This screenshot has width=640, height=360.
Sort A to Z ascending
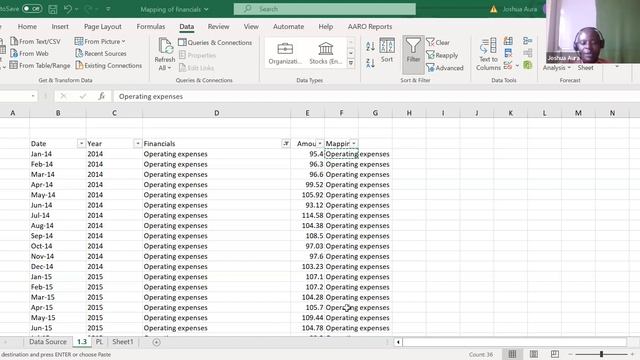[x=370, y=46]
